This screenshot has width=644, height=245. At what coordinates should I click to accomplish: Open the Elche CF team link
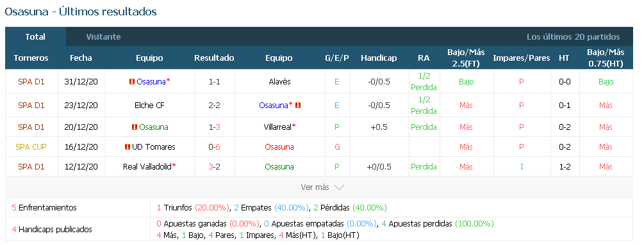pyautogui.click(x=149, y=106)
